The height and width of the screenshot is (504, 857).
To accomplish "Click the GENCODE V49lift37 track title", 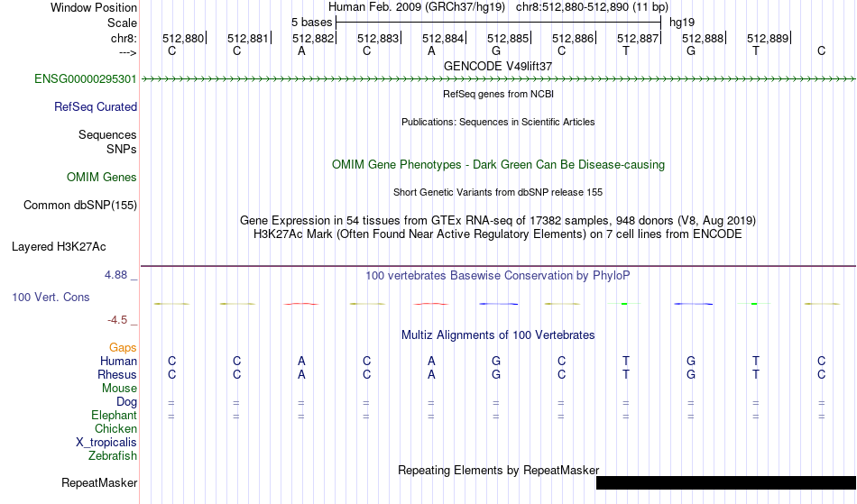I will click(x=498, y=66).
